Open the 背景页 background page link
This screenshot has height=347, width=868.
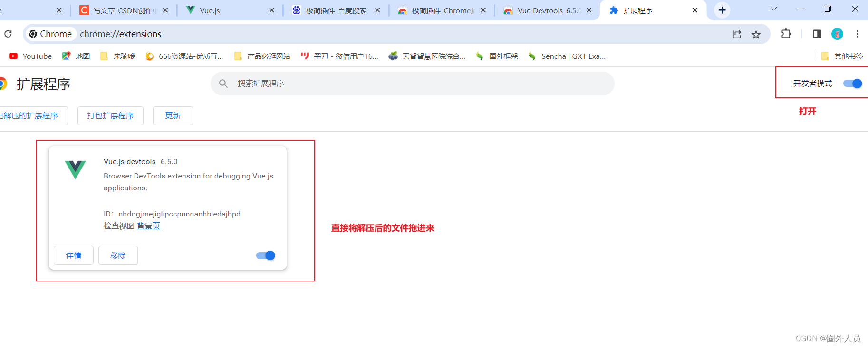pos(148,226)
